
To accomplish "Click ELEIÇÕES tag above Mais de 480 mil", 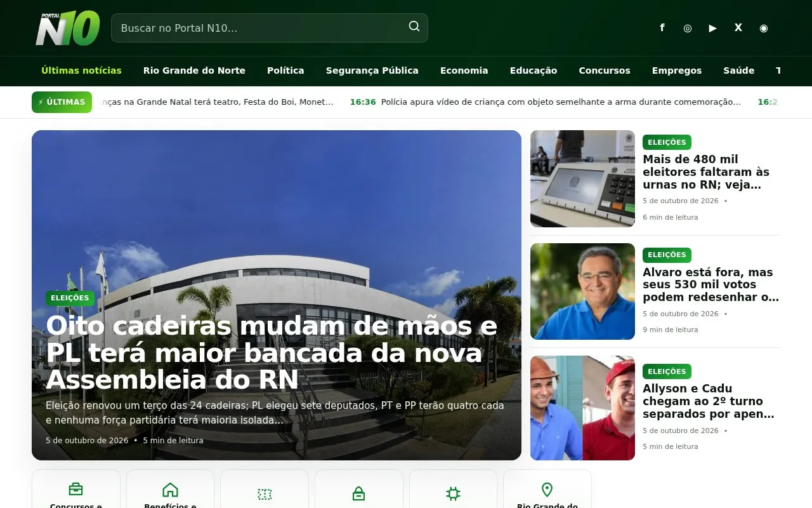I will point(667,142).
